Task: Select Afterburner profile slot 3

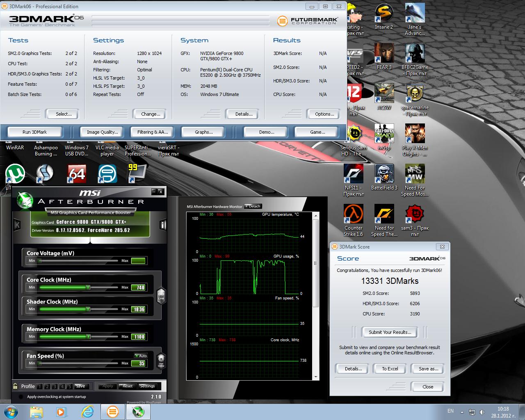Action: 55,386
